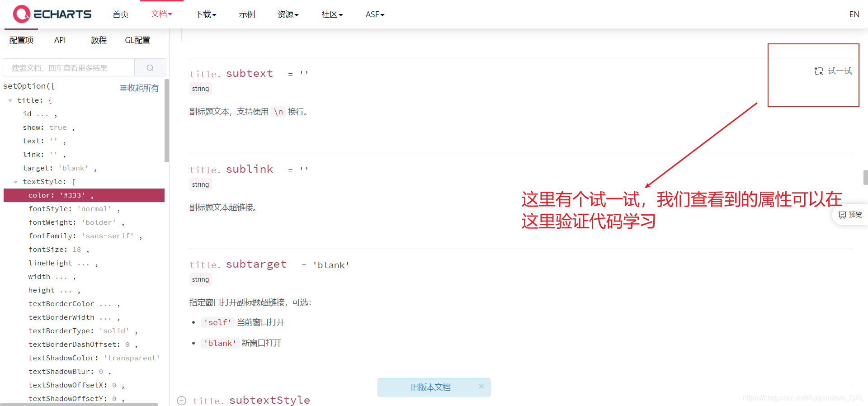Open the 社区 dropdown menu
Image resolution: width=868 pixels, height=406 pixels.
332,14
